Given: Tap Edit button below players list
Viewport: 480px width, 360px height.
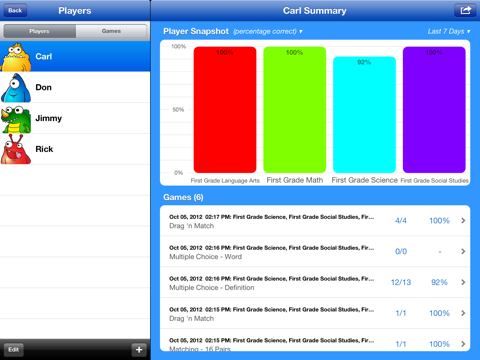Looking at the screenshot, I should pos(14,349).
